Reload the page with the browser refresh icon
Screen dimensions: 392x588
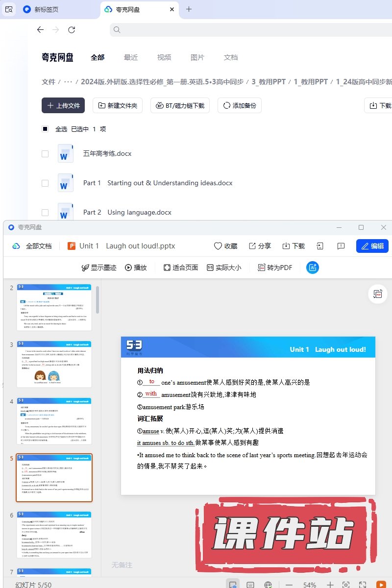(72, 30)
